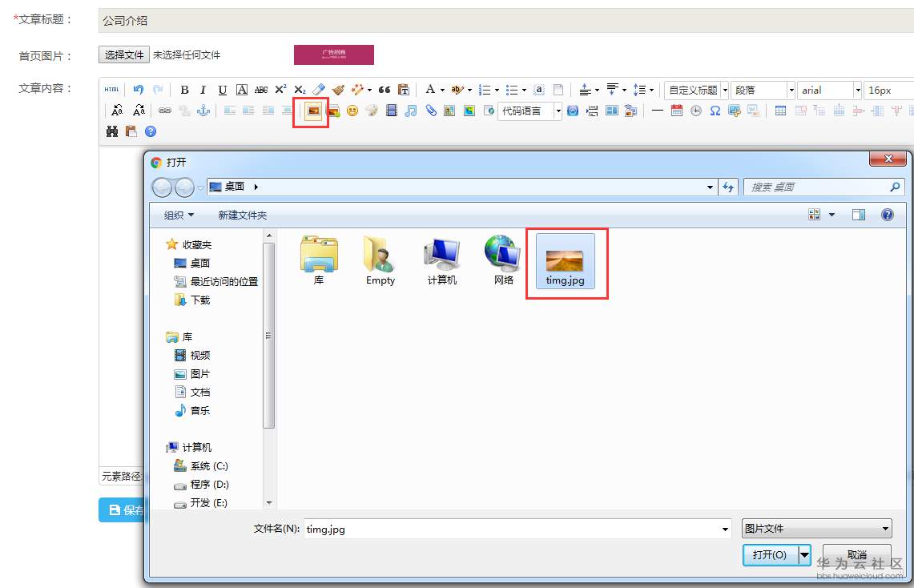
Task: Open the 自定义标题 dropdown
Action: (x=697, y=91)
